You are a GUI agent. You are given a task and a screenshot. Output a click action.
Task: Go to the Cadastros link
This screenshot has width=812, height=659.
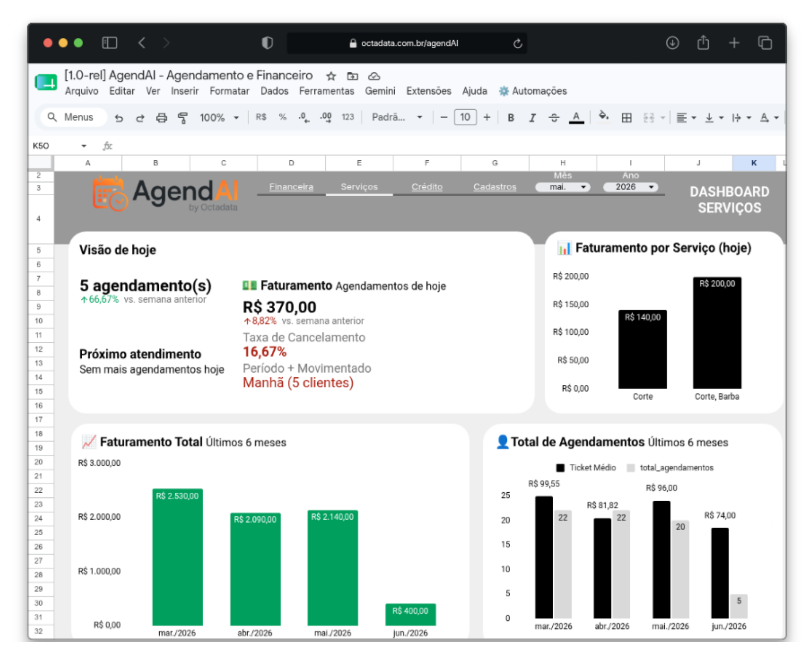(x=495, y=187)
